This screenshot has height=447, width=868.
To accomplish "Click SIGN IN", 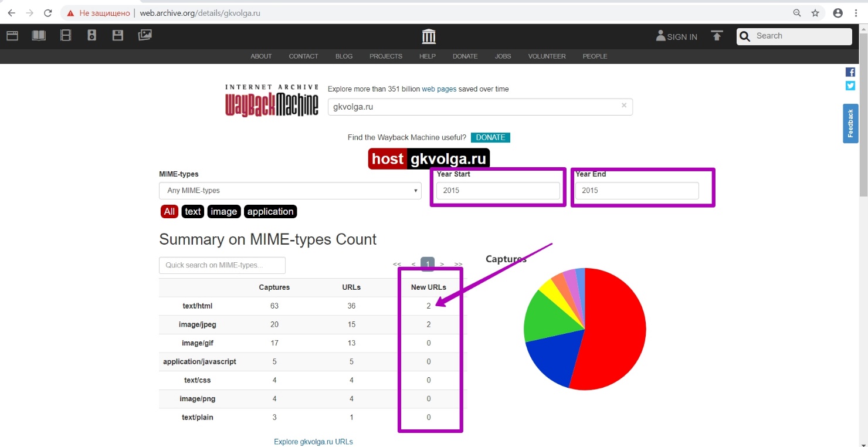I will (x=677, y=36).
